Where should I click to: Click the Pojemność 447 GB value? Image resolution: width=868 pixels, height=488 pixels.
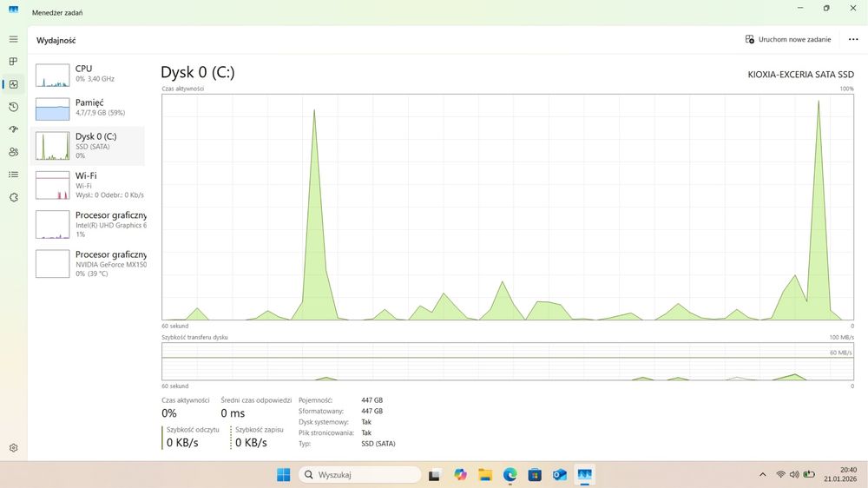coord(372,400)
